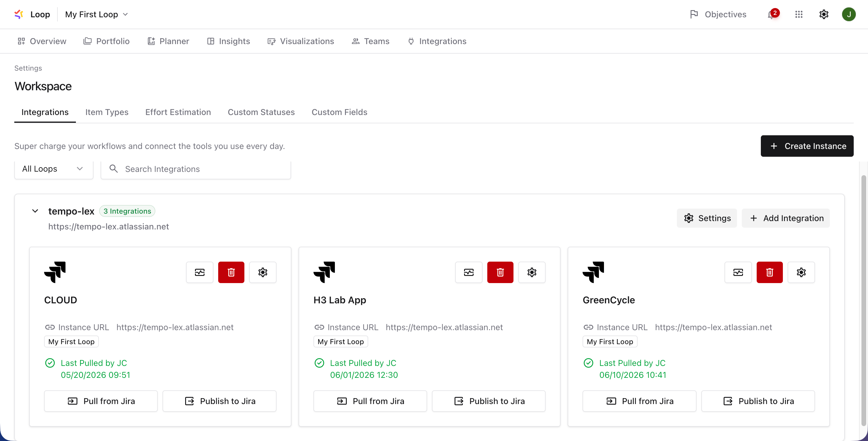Click the page vertical scrollbar

(863, 300)
